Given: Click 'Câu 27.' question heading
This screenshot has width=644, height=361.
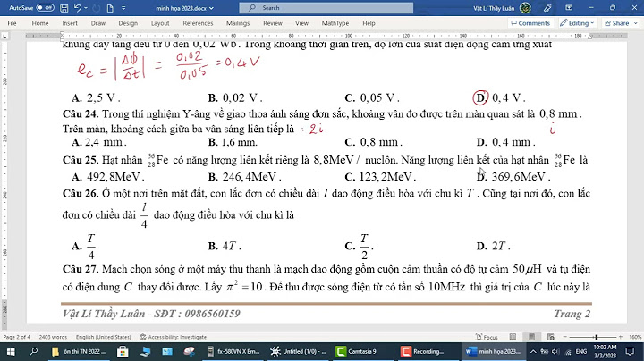Looking at the screenshot, I should tap(80, 269).
